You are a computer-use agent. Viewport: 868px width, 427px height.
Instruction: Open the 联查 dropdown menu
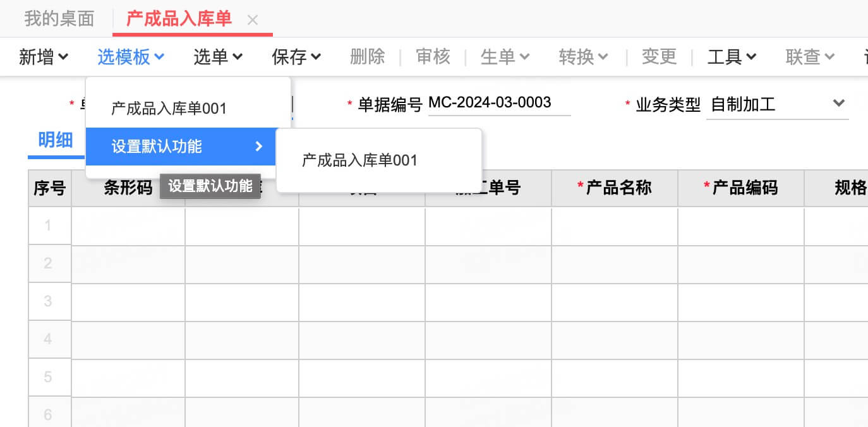[x=810, y=57]
